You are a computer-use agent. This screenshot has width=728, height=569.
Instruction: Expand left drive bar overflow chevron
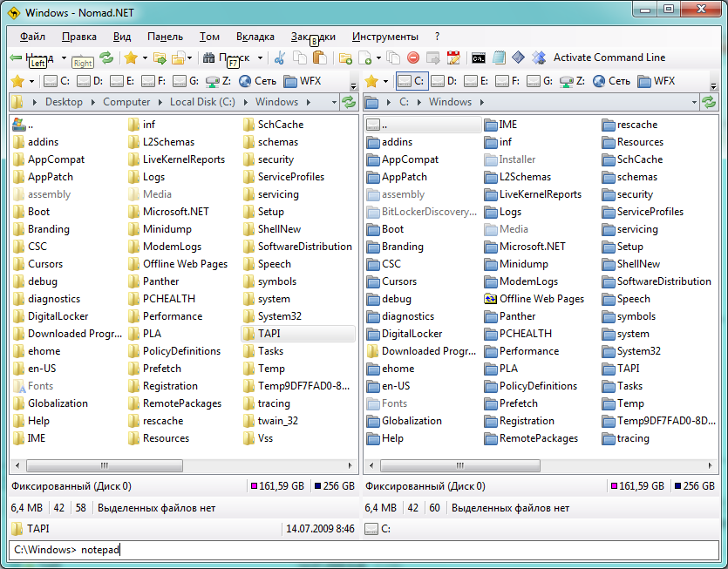click(x=353, y=86)
